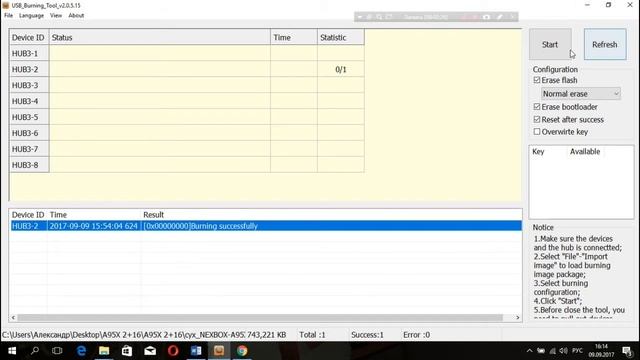Select the HUB3-4 device row
640x360 pixels.
187,101
